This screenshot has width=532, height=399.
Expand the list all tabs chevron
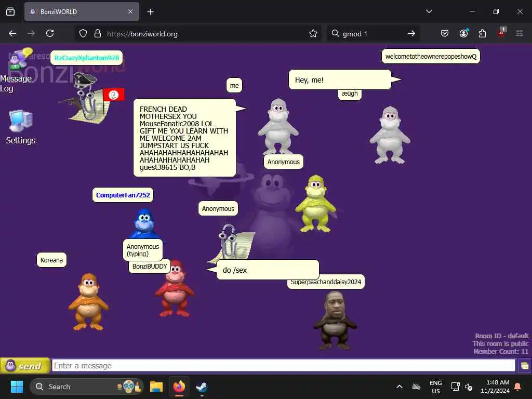click(x=429, y=11)
